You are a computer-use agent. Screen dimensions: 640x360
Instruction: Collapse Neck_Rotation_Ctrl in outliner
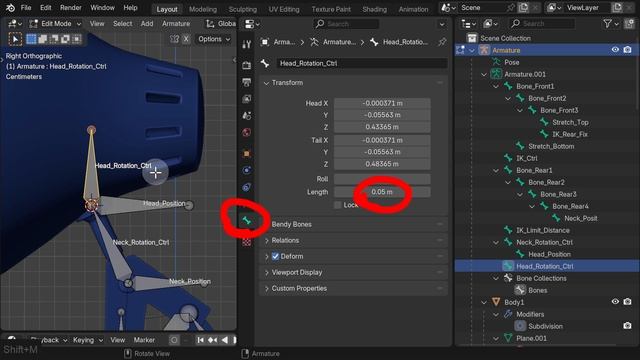[496, 242]
